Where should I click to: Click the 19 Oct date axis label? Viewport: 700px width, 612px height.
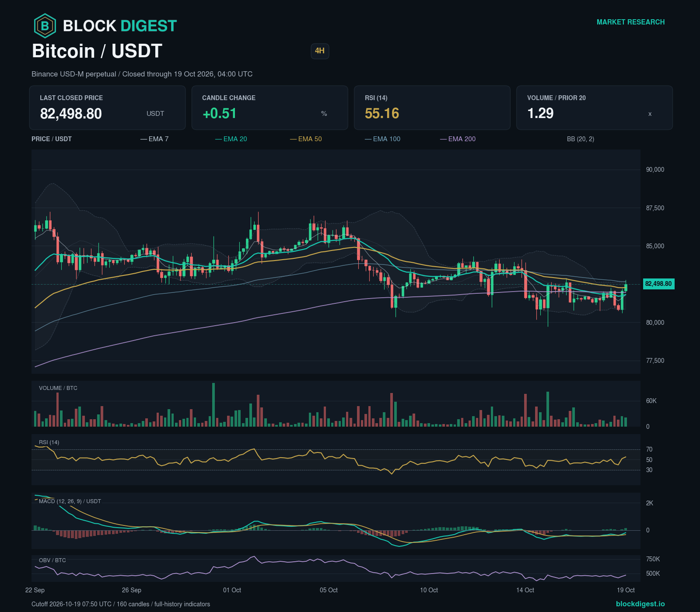(626, 590)
